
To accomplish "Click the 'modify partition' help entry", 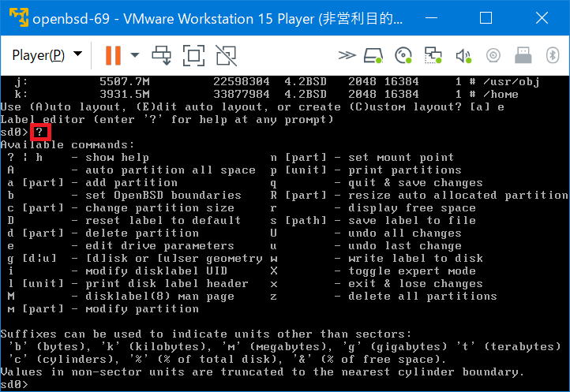I will (142, 309).
